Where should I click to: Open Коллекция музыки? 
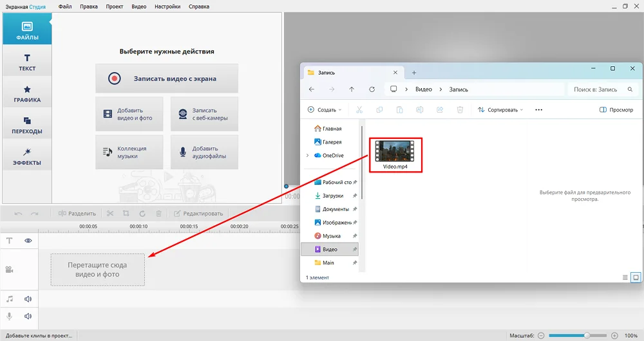tap(129, 152)
